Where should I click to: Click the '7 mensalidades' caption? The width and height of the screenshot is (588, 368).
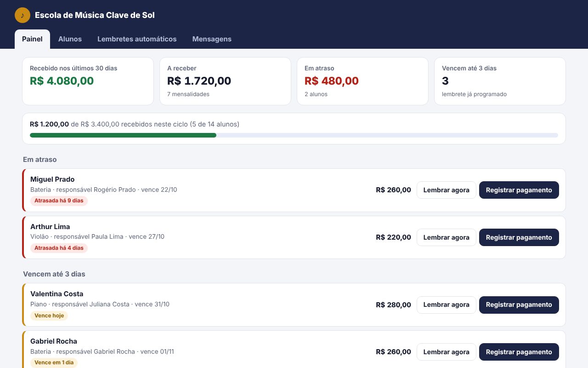click(188, 94)
